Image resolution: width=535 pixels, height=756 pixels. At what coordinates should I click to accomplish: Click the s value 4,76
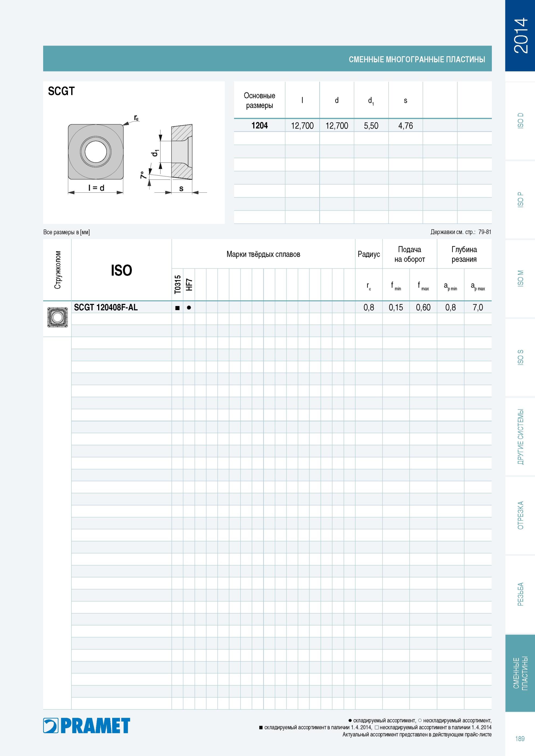406,126
